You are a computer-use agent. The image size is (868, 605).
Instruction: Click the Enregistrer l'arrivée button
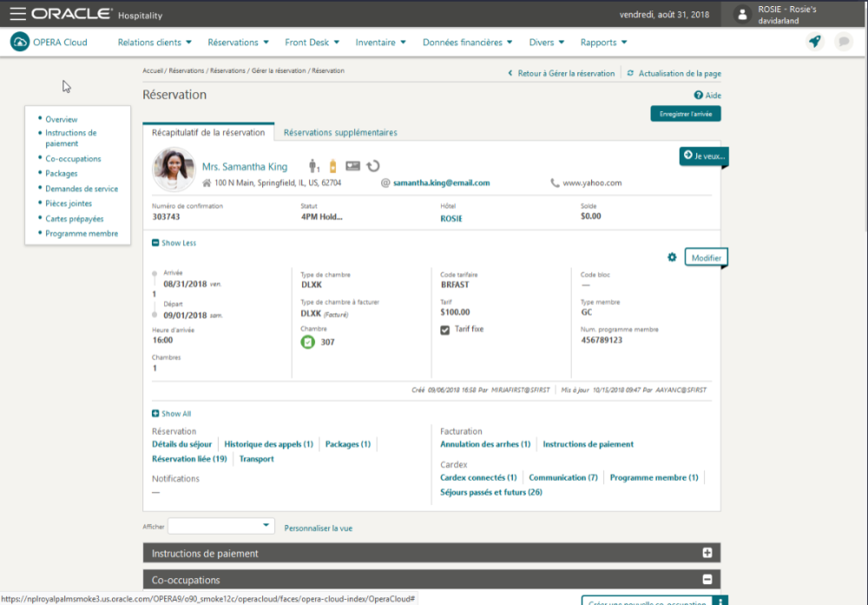685,114
